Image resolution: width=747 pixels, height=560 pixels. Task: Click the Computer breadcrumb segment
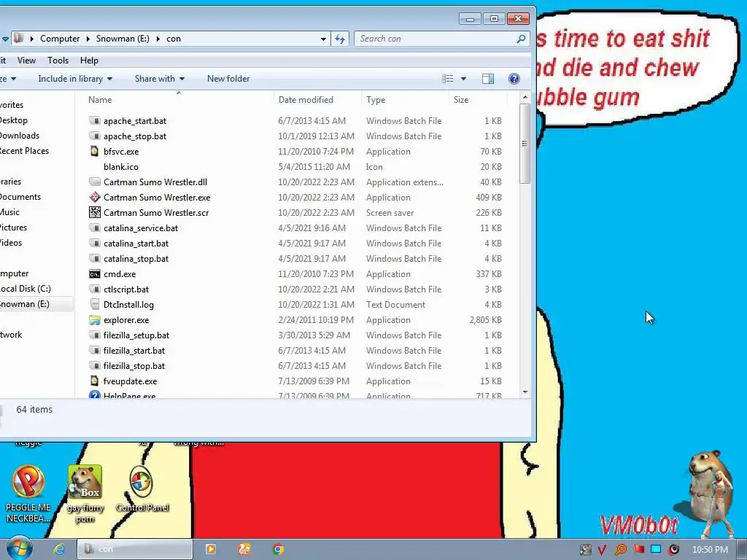60,39
